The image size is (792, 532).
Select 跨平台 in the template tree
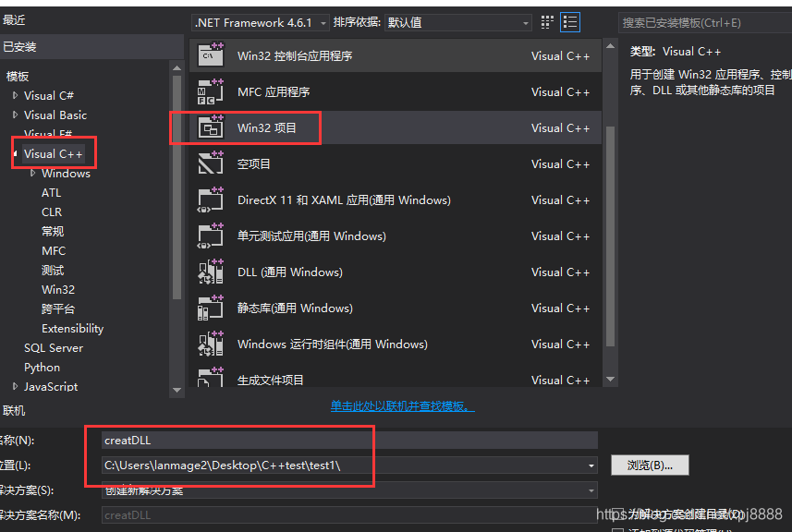tap(58, 308)
